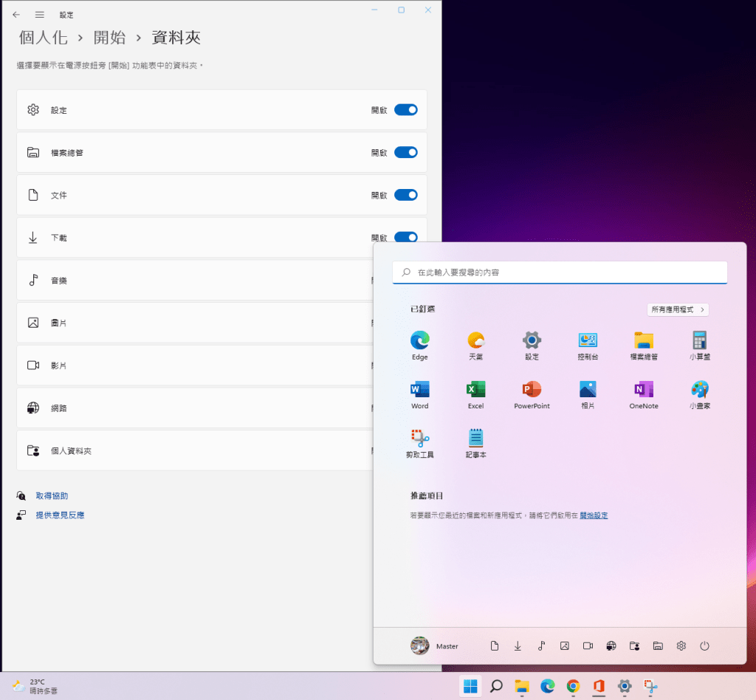This screenshot has width=756, height=700.
Task: Expand 所有應用程式 all apps list
Action: click(x=678, y=309)
